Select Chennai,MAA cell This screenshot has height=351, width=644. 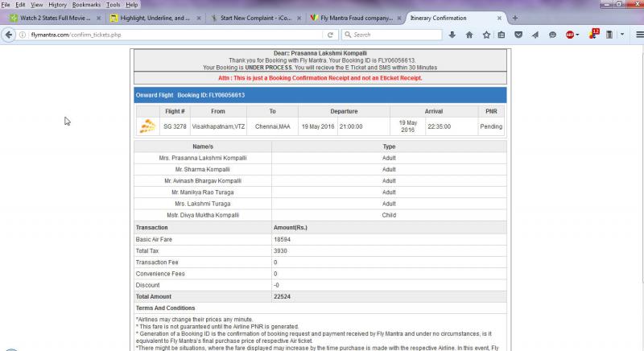coord(272,126)
